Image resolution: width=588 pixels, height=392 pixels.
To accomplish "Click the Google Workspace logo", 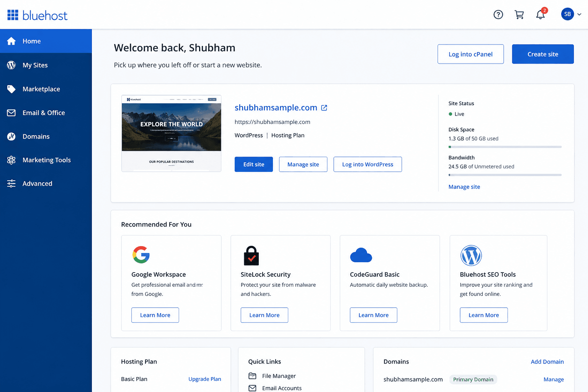I will pyautogui.click(x=141, y=255).
